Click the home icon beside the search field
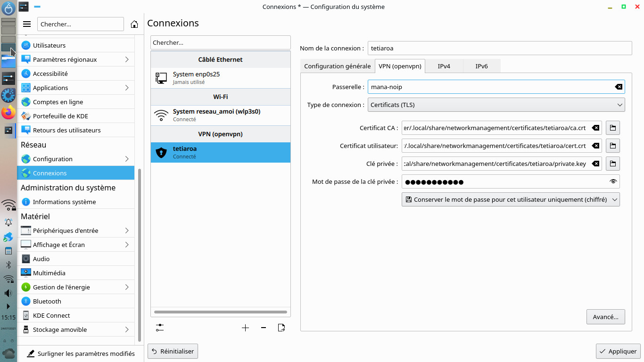The image size is (644, 362). (x=134, y=25)
